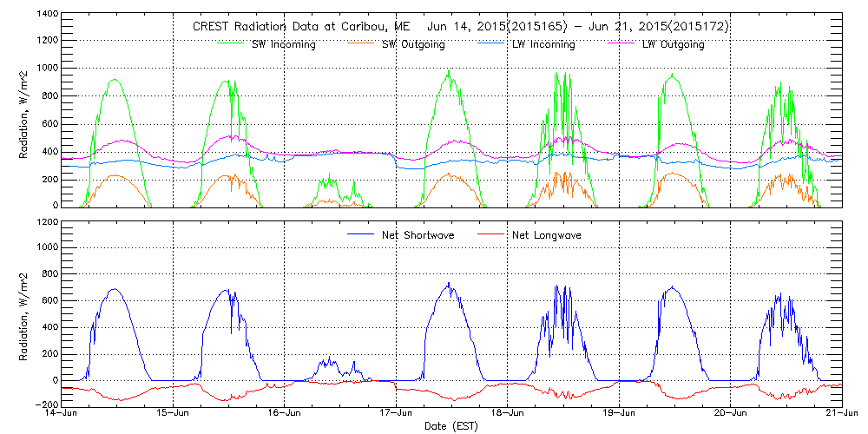Click the blue line sample beside Net Shortwave

pyautogui.click(x=362, y=234)
